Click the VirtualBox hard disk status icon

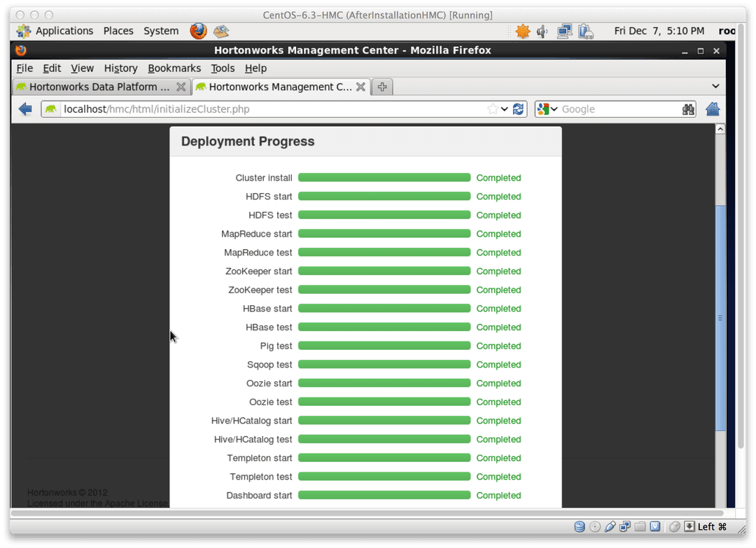(580, 526)
